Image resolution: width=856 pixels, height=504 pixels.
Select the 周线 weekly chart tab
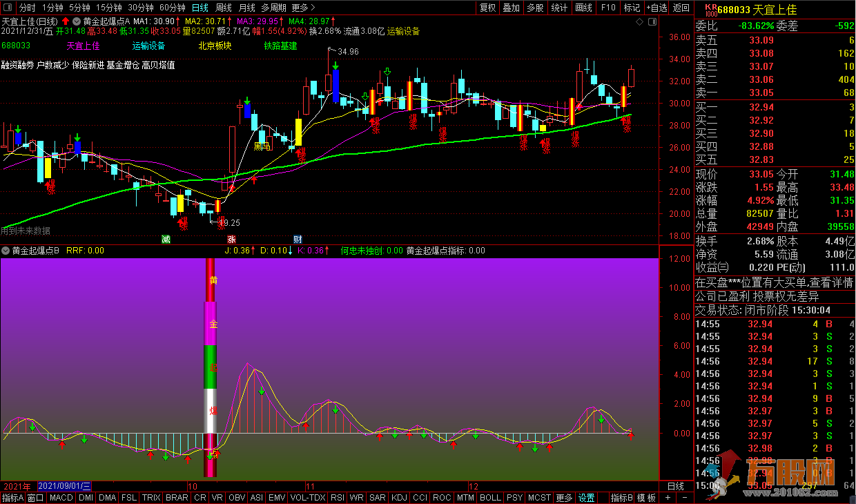[x=223, y=8]
